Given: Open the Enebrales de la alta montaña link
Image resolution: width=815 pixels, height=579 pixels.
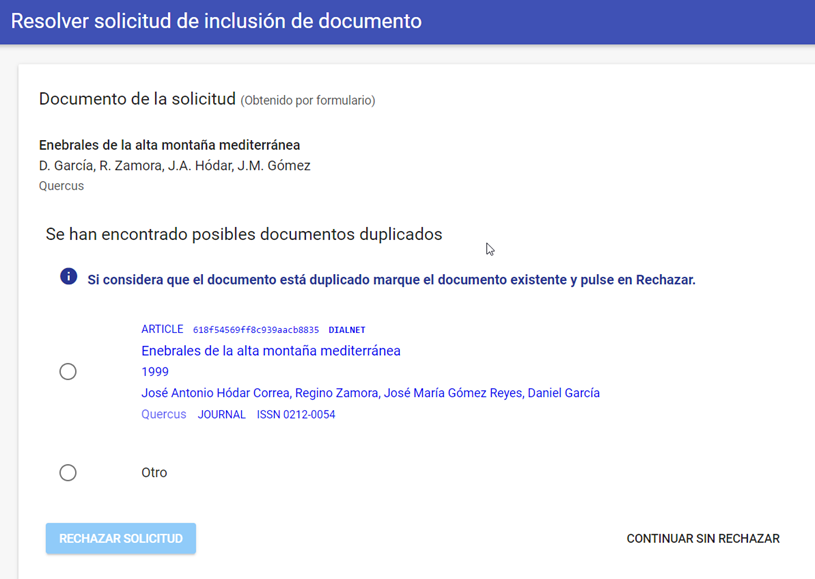Looking at the screenshot, I should [x=271, y=351].
